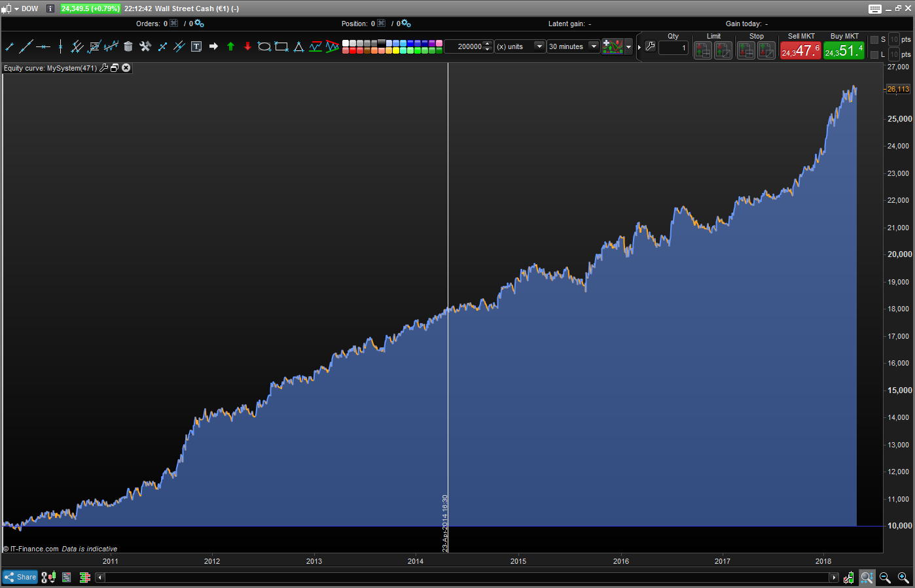Click the second Stop order button
915x588 pixels.
coord(766,50)
